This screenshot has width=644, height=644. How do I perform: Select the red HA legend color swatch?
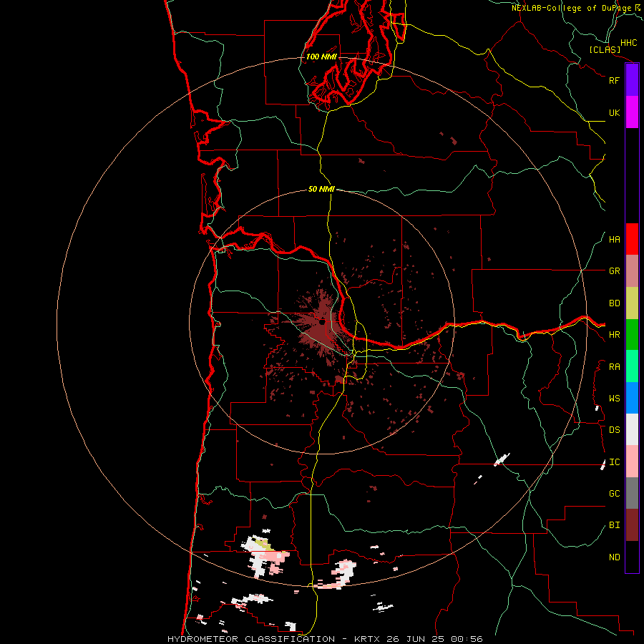[632, 239]
